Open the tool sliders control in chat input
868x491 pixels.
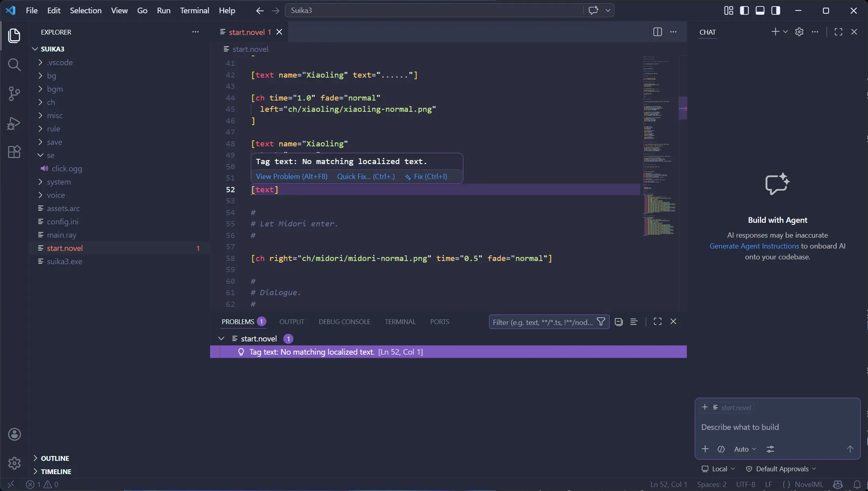click(770, 449)
